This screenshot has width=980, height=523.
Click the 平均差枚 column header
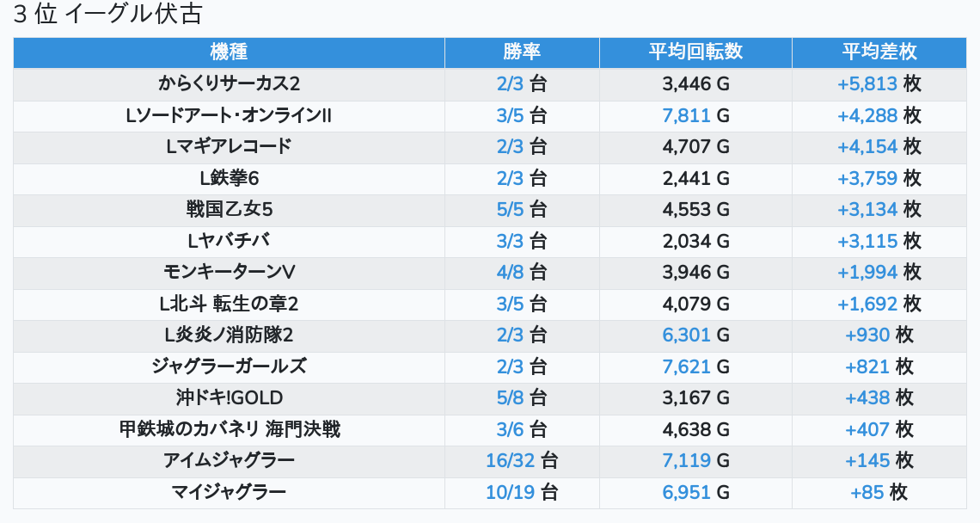(879, 52)
